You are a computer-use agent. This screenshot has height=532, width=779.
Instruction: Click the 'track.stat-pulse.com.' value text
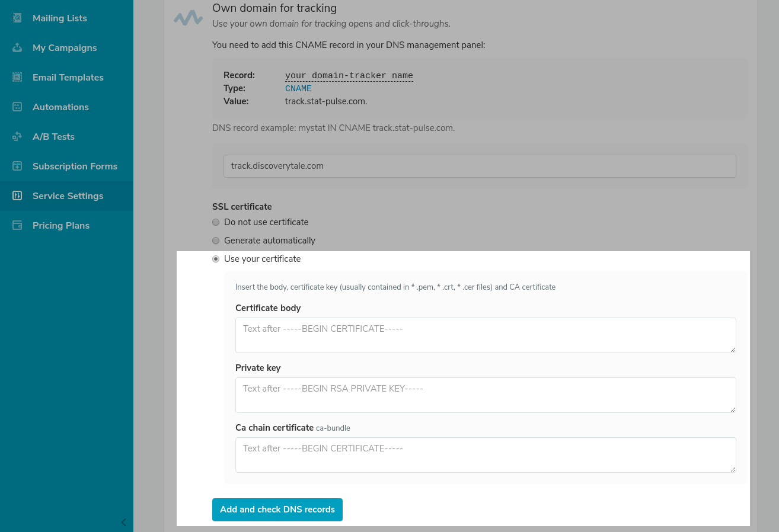(326, 101)
